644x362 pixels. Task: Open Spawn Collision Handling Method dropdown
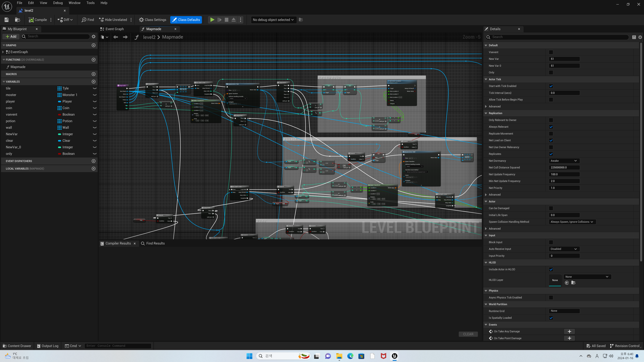pyautogui.click(x=572, y=222)
